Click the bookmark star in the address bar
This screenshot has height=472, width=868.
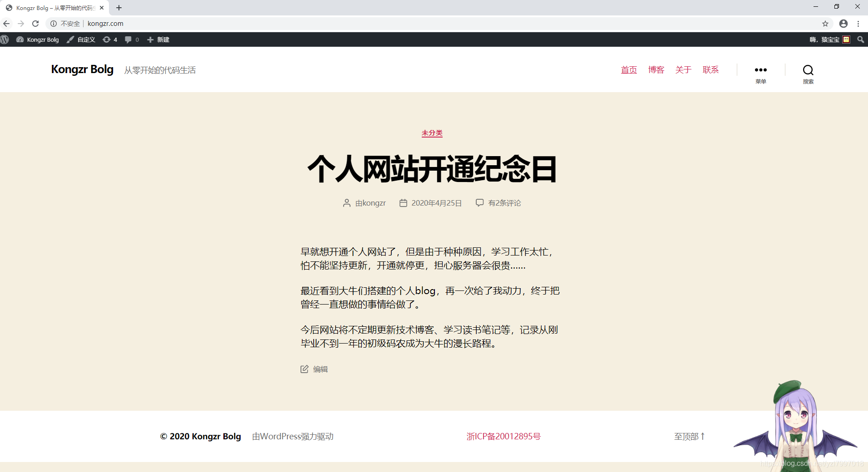click(x=825, y=24)
